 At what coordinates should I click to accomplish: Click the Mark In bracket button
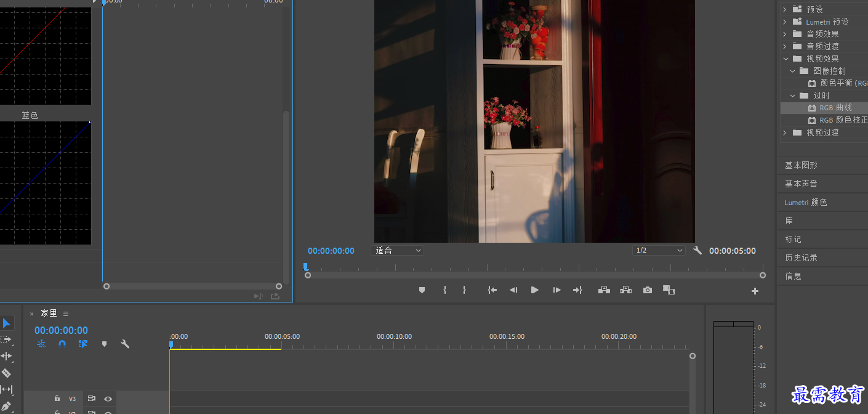click(x=444, y=290)
